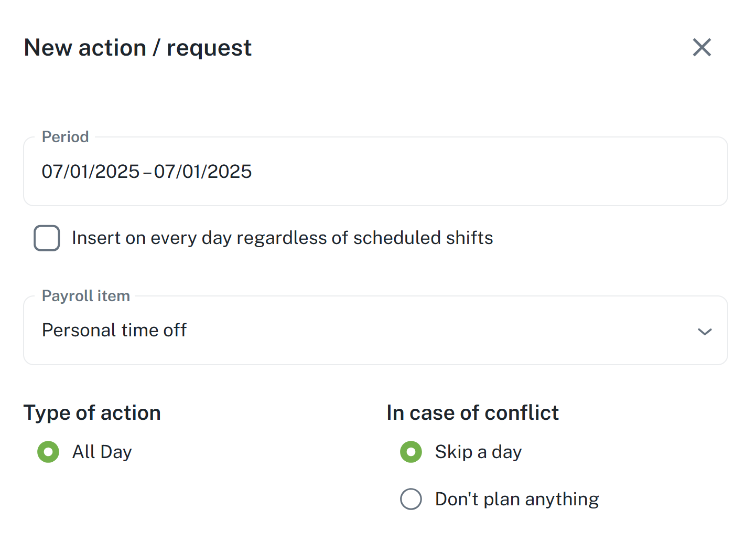Open the Payroll item dropdown
Image resolution: width=756 pixels, height=541 pixels.
point(375,331)
